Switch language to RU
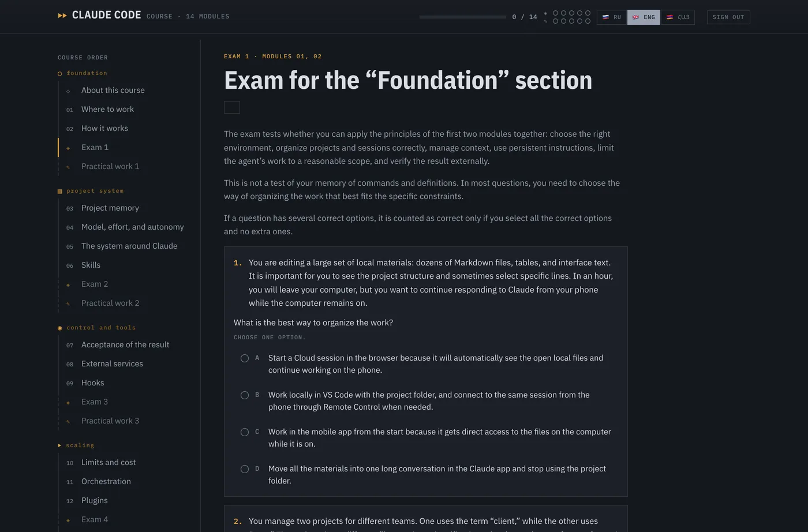The width and height of the screenshot is (808, 532). (612, 17)
